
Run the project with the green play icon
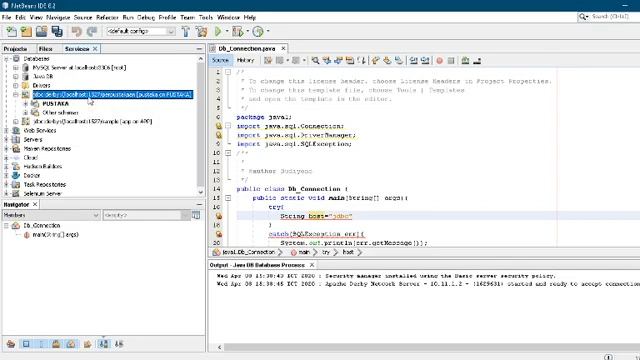tap(218, 31)
